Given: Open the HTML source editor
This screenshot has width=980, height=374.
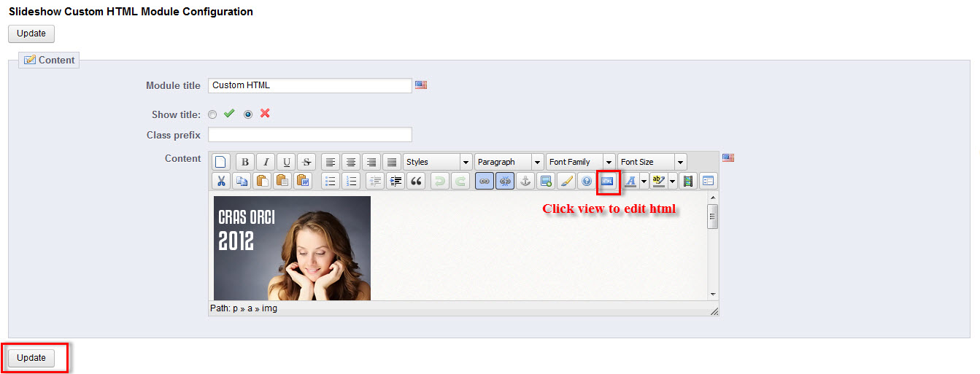Looking at the screenshot, I should [x=607, y=181].
